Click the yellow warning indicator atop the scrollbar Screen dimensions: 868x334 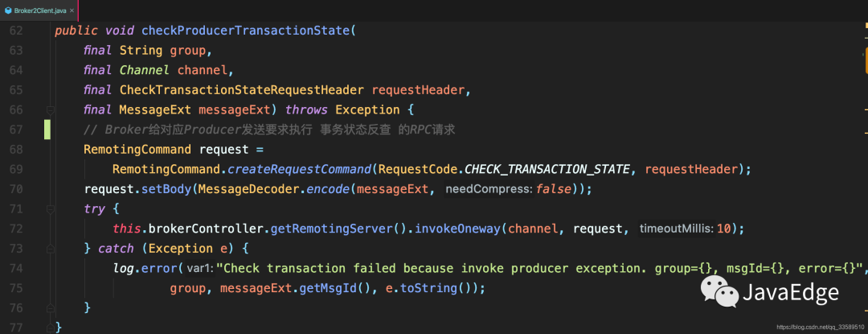click(865, 26)
